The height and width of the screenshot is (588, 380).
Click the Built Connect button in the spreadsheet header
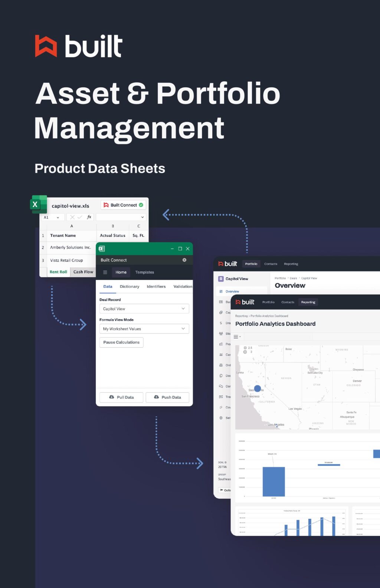tap(123, 205)
